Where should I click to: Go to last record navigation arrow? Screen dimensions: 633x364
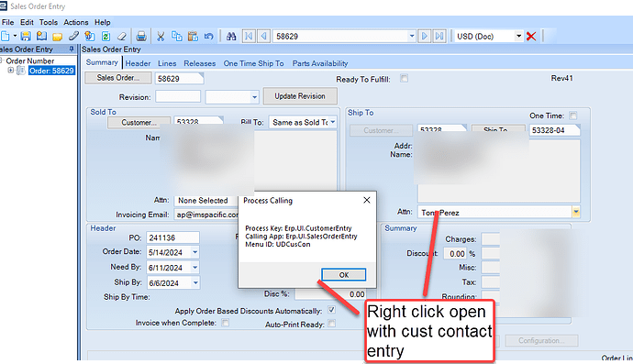click(x=439, y=37)
